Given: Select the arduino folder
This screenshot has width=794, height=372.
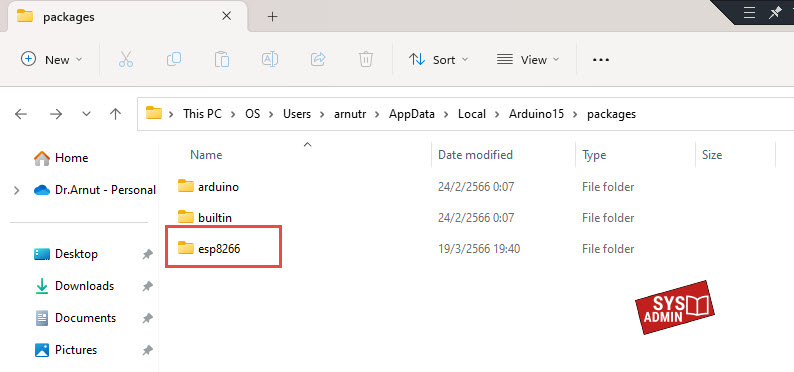Looking at the screenshot, I should point(218,187).
